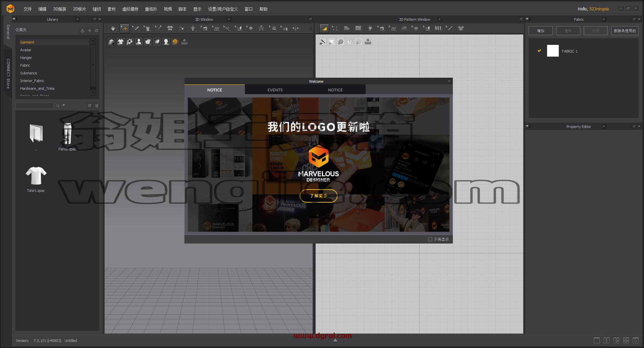Screen dimensions: 644x348
Task: Click the 了解更多 button
Action: point(319,196)
